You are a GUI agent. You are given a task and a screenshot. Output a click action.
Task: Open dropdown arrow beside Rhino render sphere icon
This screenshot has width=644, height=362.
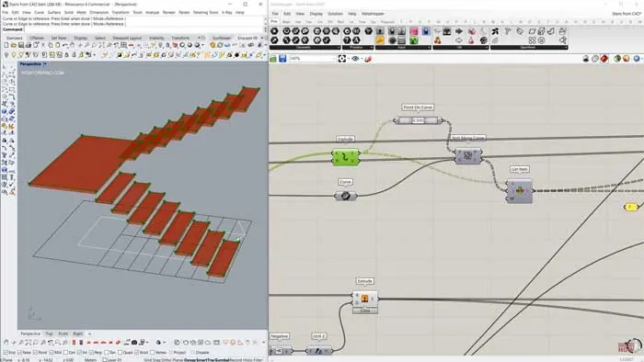tap(203, 45)
